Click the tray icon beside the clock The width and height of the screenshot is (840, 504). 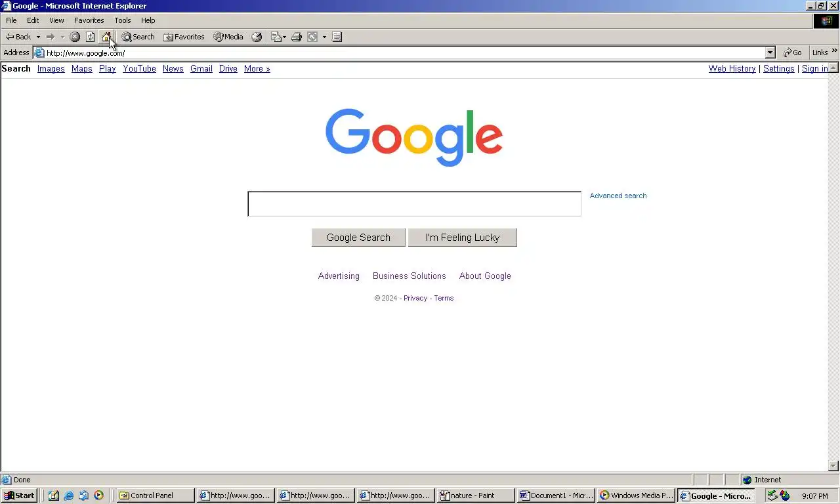pos(785,495)
